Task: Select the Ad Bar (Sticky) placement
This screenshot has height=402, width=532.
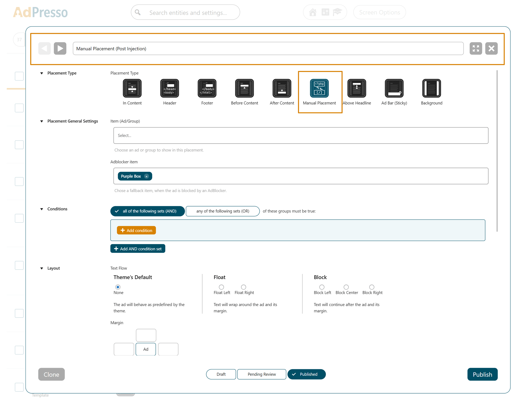Action: pyautogui.click(x=394, y=88)
